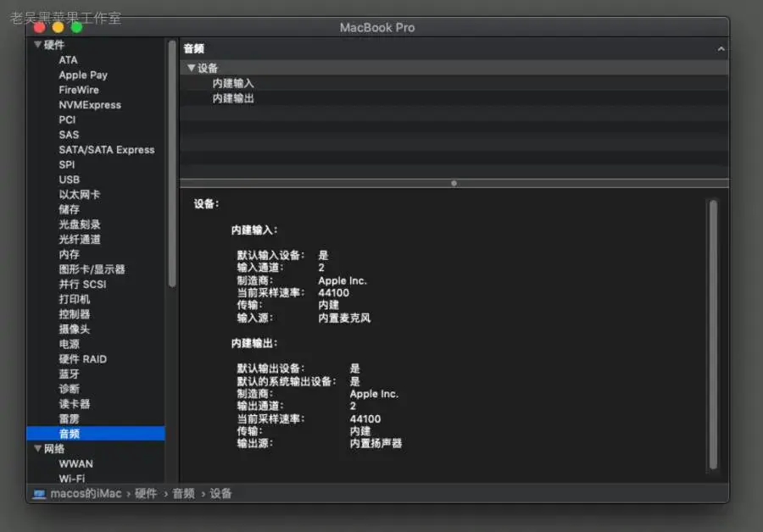Open the FireWire sidebar entry
The height and width of the screenshot is (532, 763).
(x=79, y=90)
